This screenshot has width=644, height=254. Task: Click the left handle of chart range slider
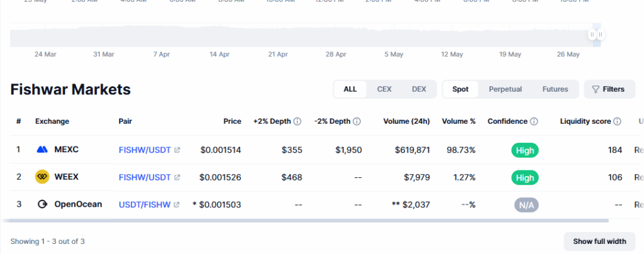[592, 35]
